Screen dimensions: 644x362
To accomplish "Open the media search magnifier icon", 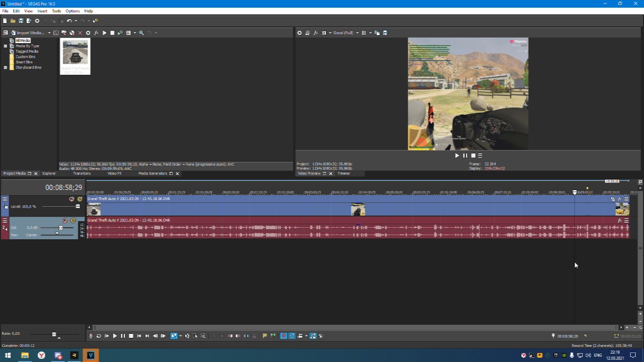I will 141,33.
